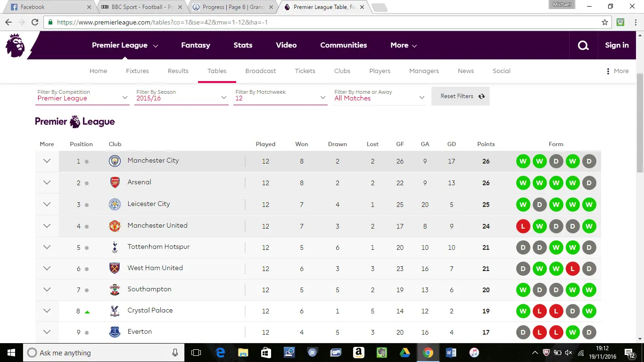Open Google Chrome from the taskbar

coord(428,353)
